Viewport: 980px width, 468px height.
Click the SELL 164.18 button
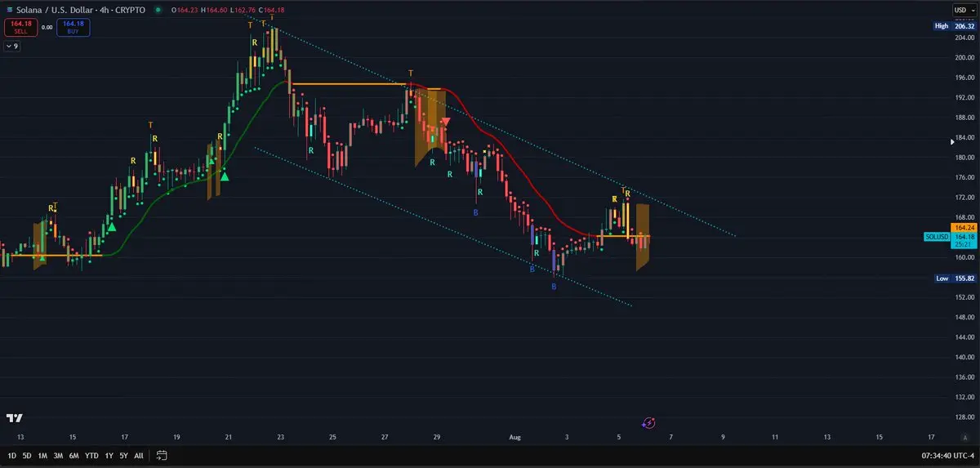[20, 27]
